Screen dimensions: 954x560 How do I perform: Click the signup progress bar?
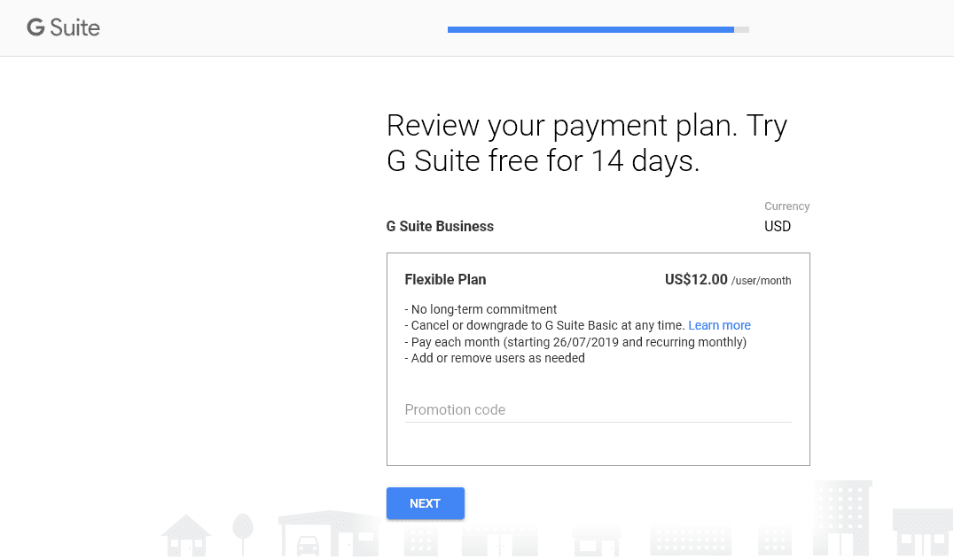[598, 29]
